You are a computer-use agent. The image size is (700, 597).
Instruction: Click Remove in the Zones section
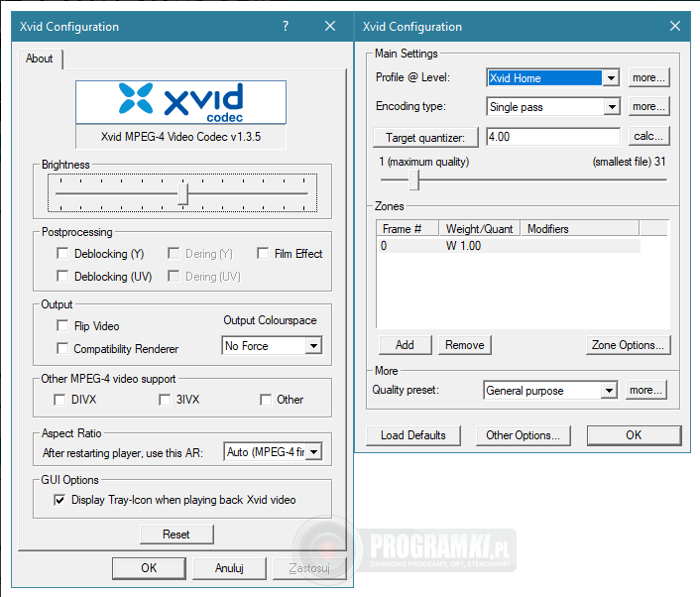coord(465,345)
